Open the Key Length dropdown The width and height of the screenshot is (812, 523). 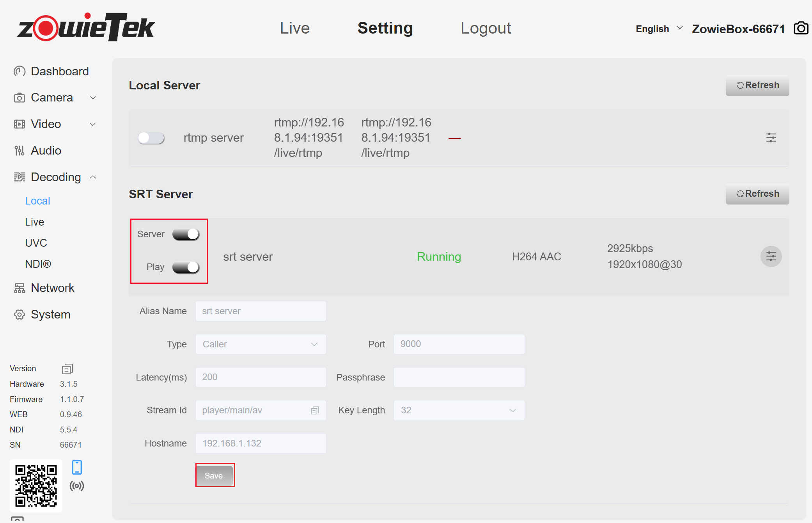point(459,410)
